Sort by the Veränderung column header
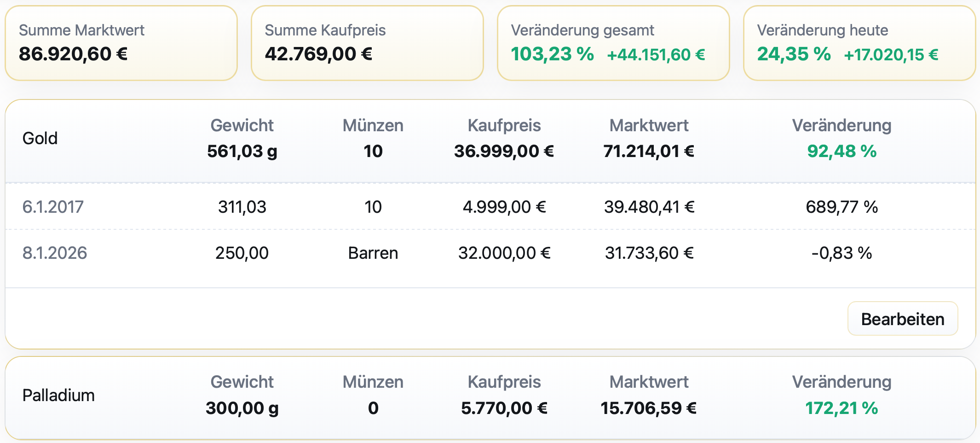Viewport: 980px width, 443px height. tap(841, 125)
